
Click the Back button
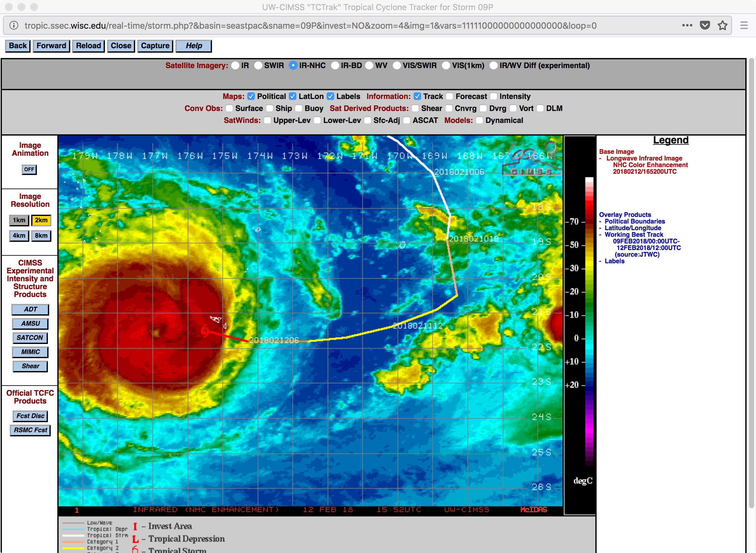(18, 46)
